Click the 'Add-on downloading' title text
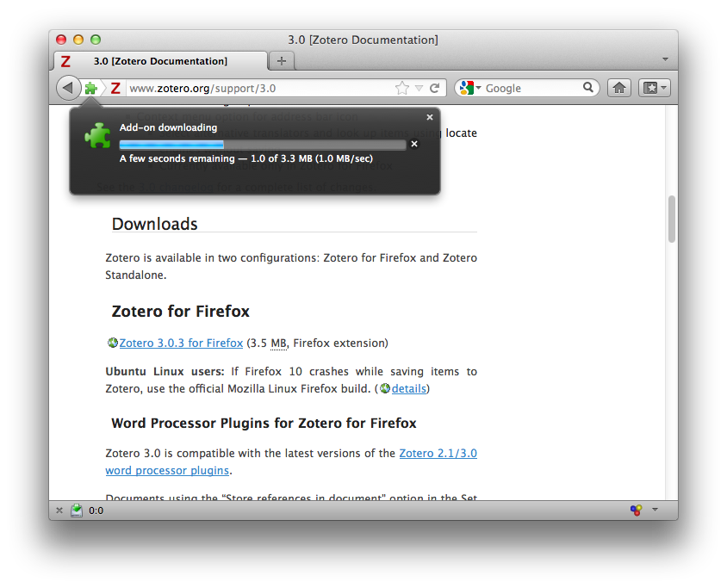727x588 pixels. (168, 127)
